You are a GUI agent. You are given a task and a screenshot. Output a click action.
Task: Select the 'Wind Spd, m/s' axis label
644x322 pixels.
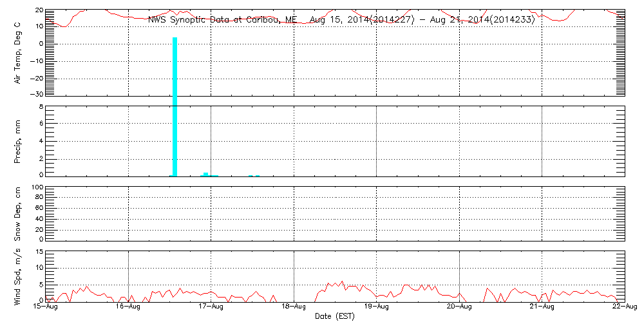click(18, 276)
